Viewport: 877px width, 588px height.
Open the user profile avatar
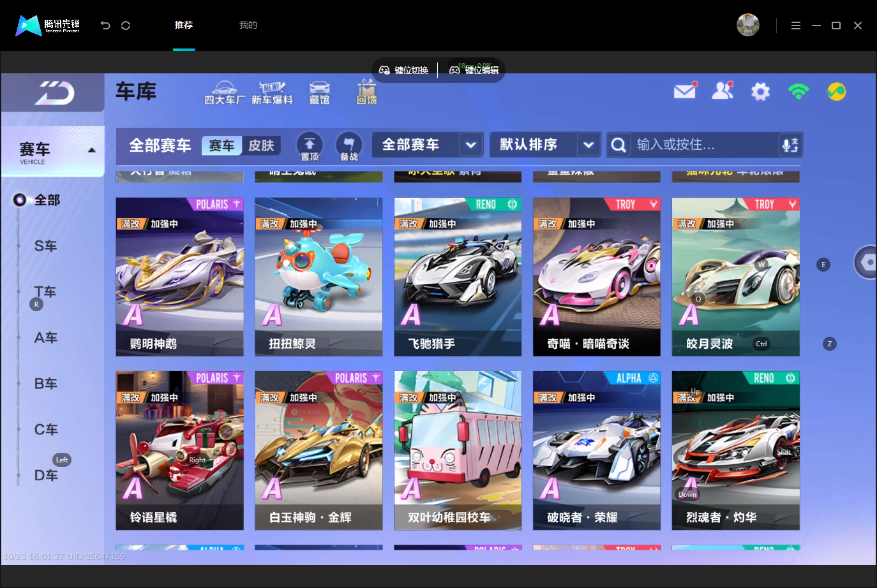pos(748,25)
